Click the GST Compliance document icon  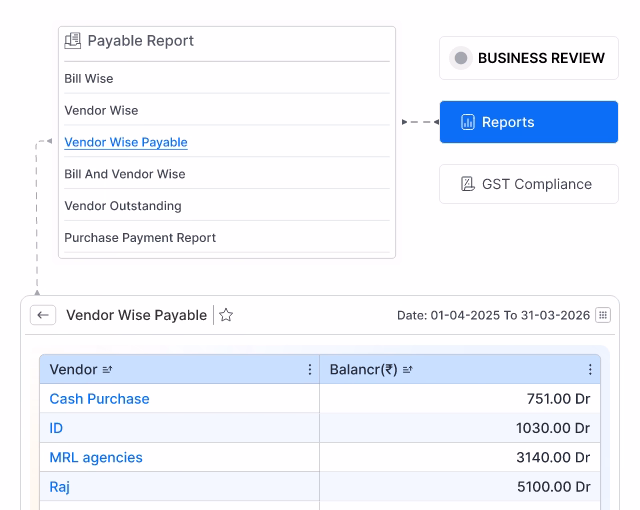(x=468, y=184)
